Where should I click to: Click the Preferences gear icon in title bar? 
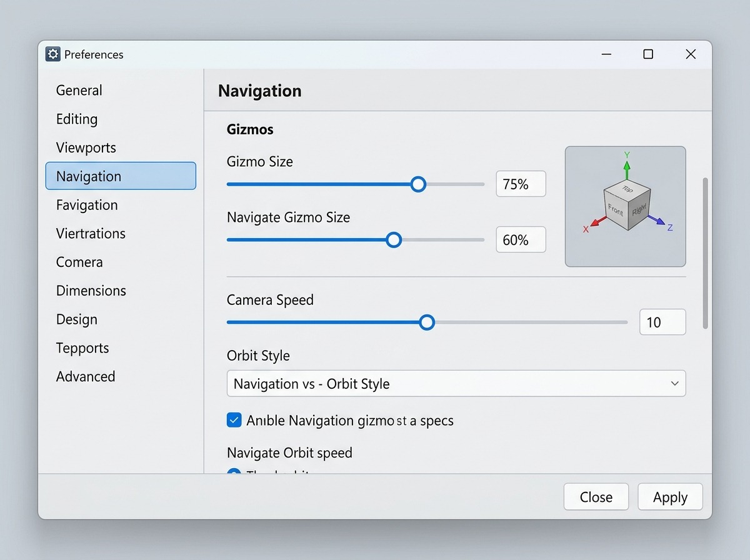[x=53, y=54]
